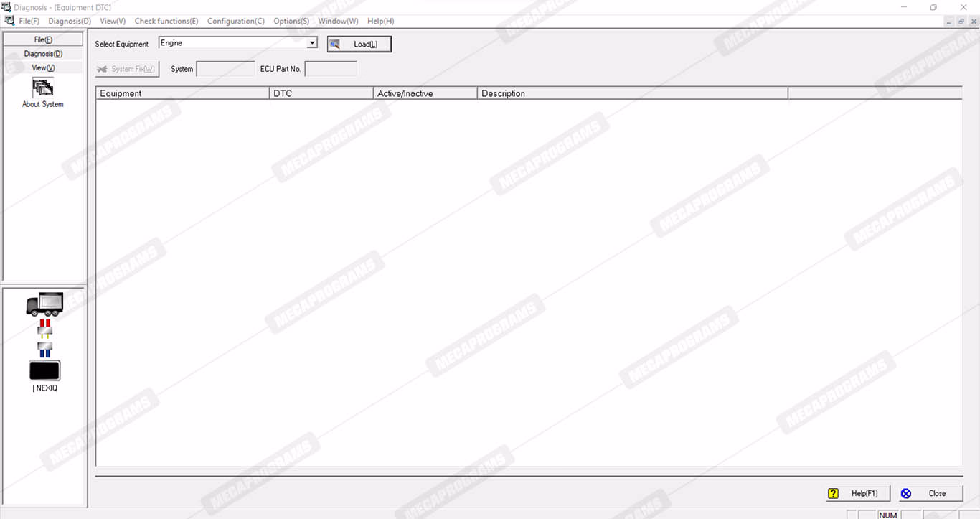Image resolution: width=980 pixels, height=519 pixels.
Task: Click the NUM indicator in status bar
Action: (888, 515)
